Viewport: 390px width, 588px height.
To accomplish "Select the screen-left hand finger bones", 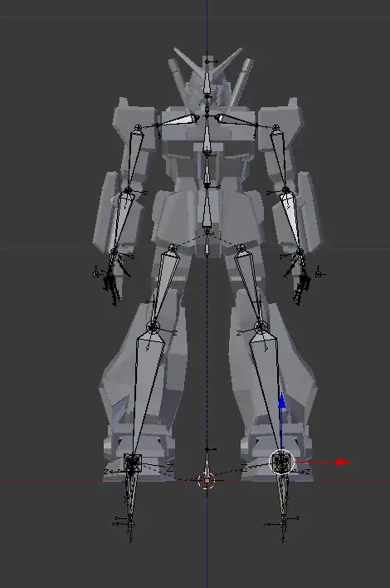I will click(x=112, y=285).
